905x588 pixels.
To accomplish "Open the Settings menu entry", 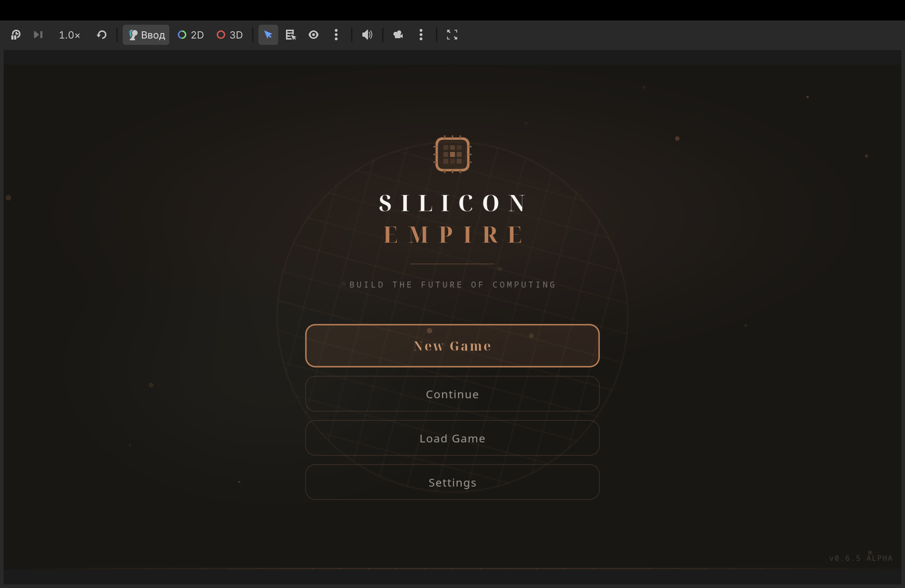I will [452, 482].
